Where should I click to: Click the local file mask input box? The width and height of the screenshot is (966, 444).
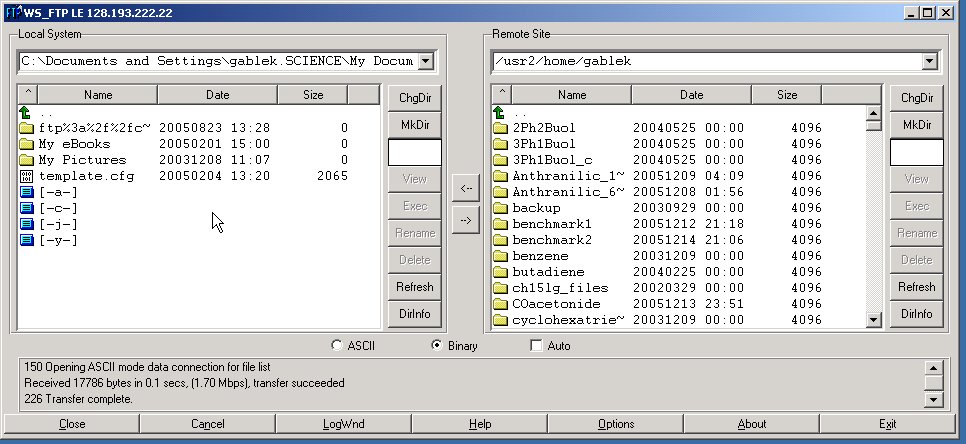click(415, 152)
